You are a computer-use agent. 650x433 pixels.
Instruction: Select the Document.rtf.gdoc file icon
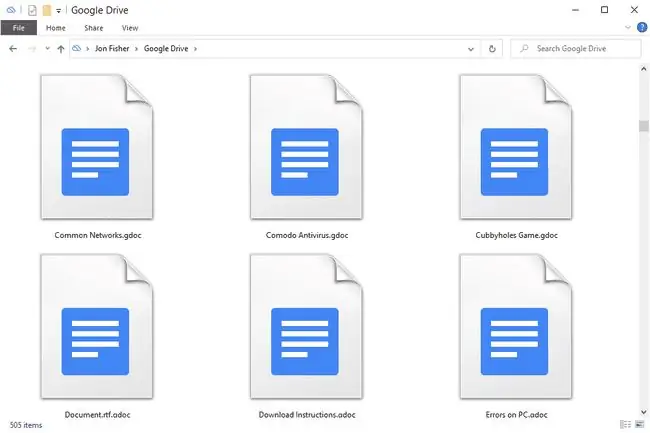click(97, 327)
